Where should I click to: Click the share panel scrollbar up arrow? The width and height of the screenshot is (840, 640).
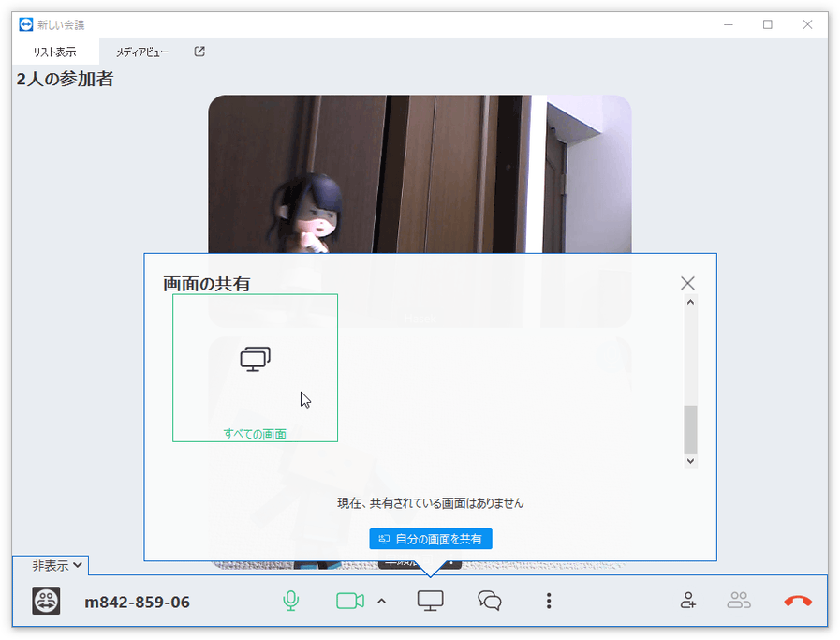pyautogui.click(x=690, y=303)
